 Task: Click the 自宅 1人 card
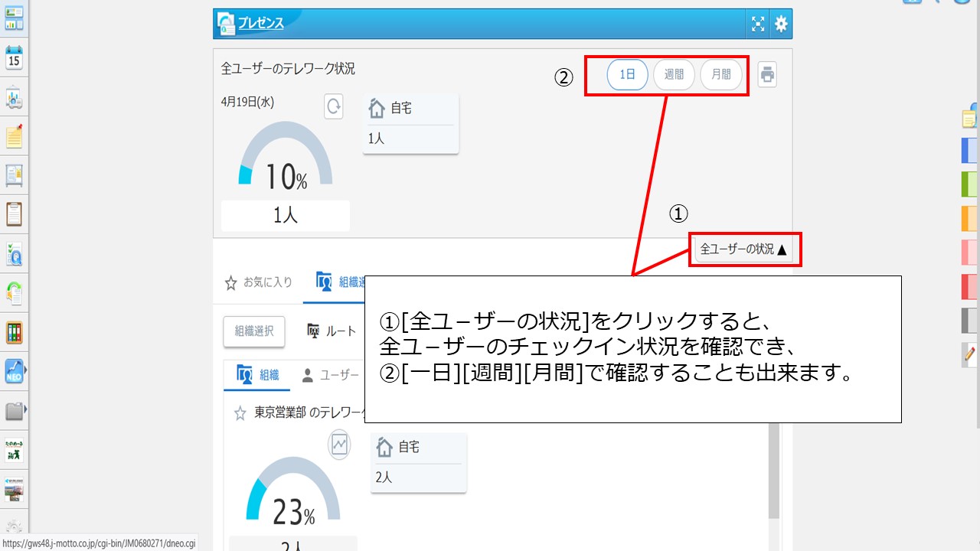tap(411, 124)
